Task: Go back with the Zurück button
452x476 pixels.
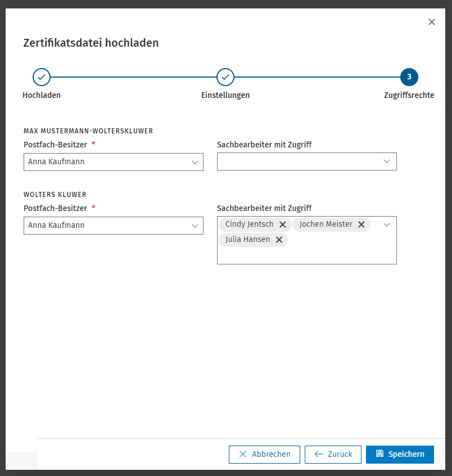Action: tap(333, 455)
